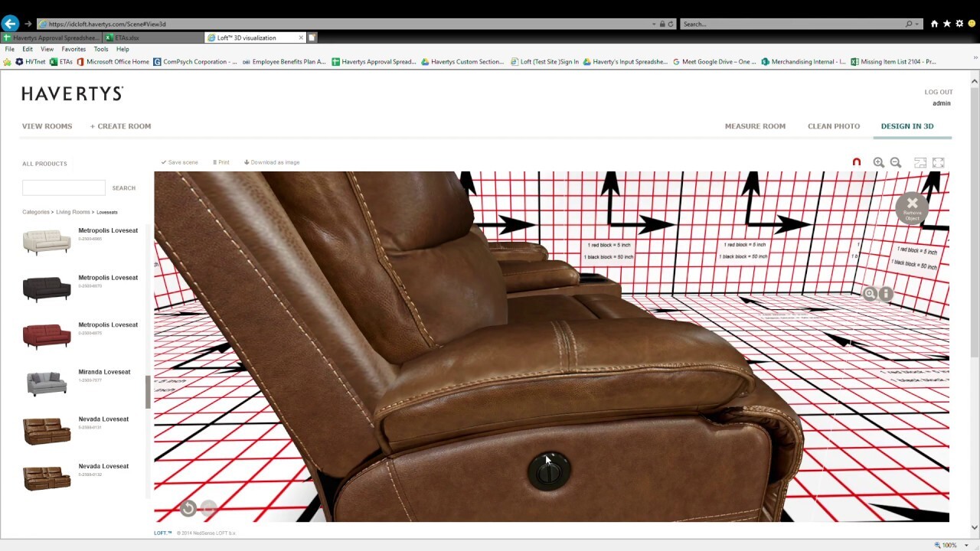
Task: Click the Log Out link
Action: pyautogui.click(x=939, y=93)
